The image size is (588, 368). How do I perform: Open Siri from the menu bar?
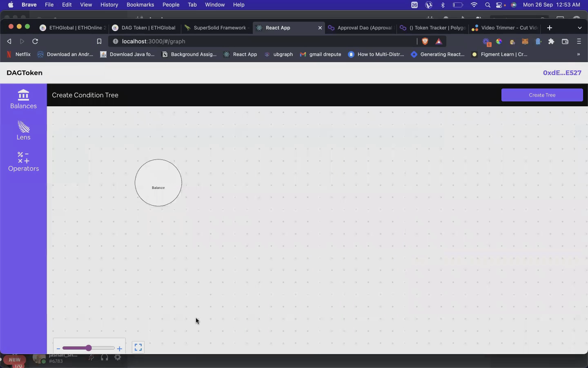(x=514, y=5)
